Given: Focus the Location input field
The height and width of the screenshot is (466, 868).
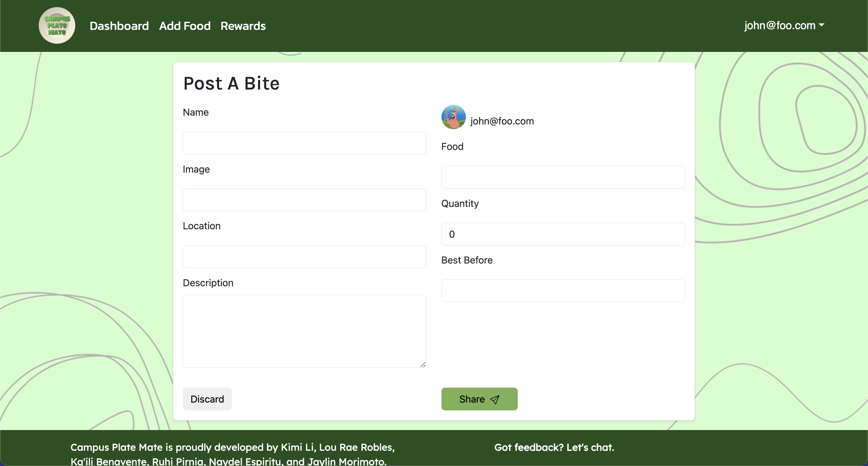Looking at the screenshot, I should pyautogui.click(x=304, y=257).
